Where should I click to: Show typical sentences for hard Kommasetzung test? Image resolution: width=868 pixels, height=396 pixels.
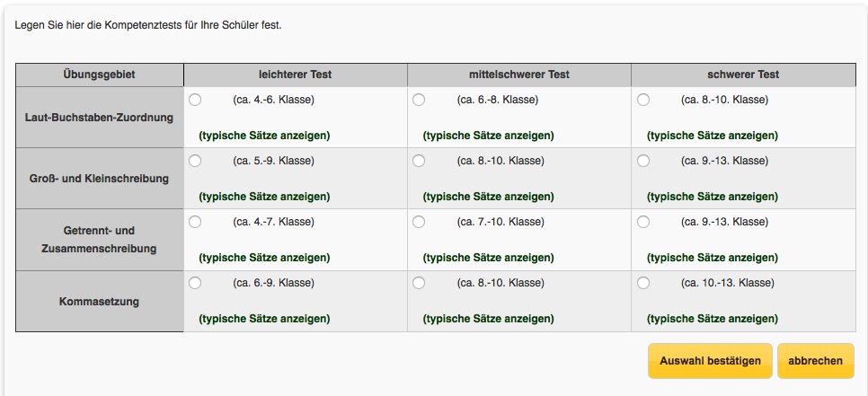(x=713, y=319)
